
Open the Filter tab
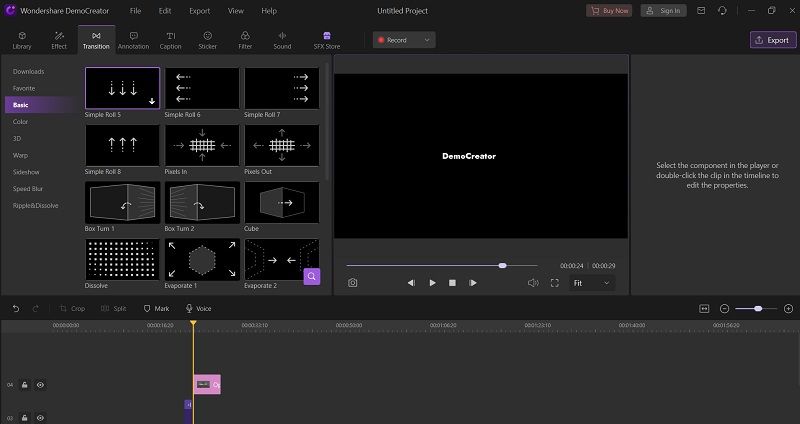pos(245,40)
